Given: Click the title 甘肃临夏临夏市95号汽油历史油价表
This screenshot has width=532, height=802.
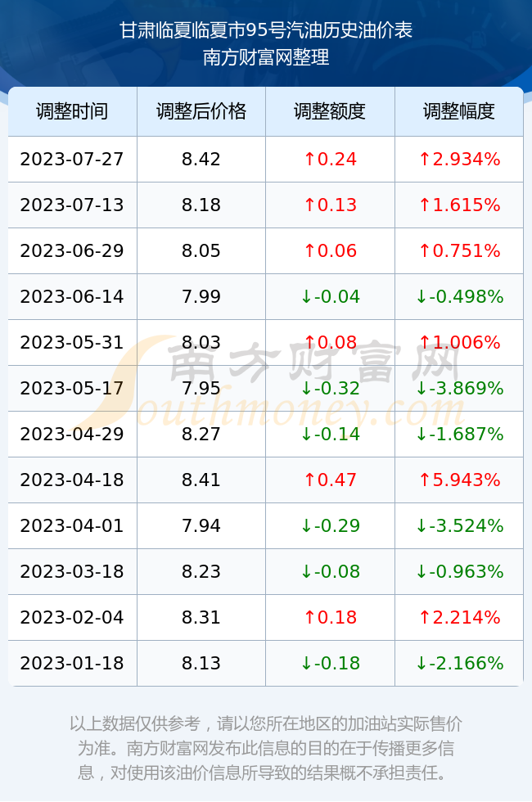Looking at the screenshot, I should [266, 30].
